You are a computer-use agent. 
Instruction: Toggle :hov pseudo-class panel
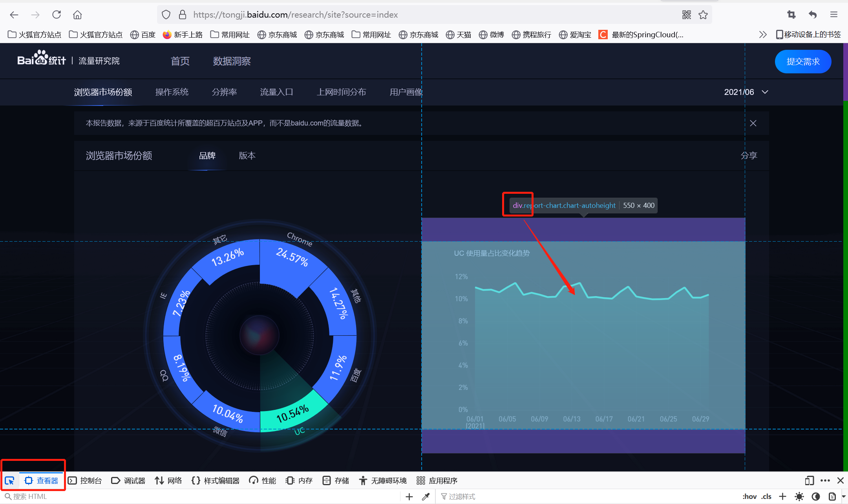[749, 497]
